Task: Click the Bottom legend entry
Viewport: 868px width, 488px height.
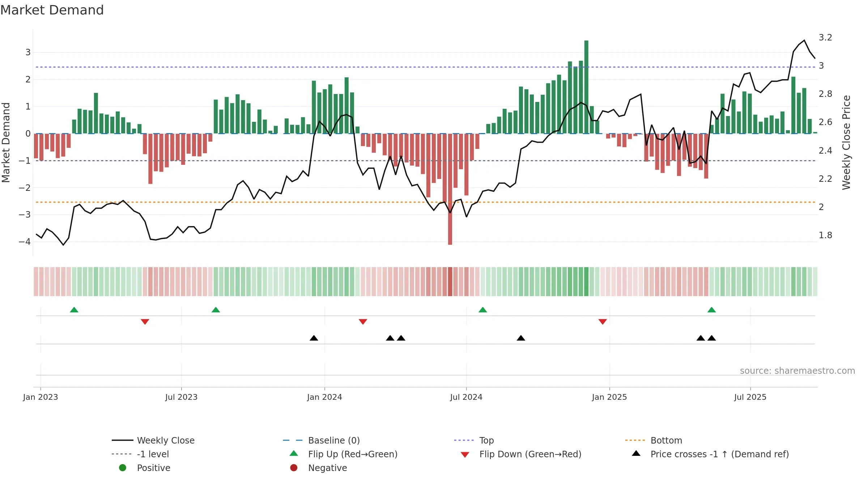Action: pyautogui.click(x=654, y=440)
